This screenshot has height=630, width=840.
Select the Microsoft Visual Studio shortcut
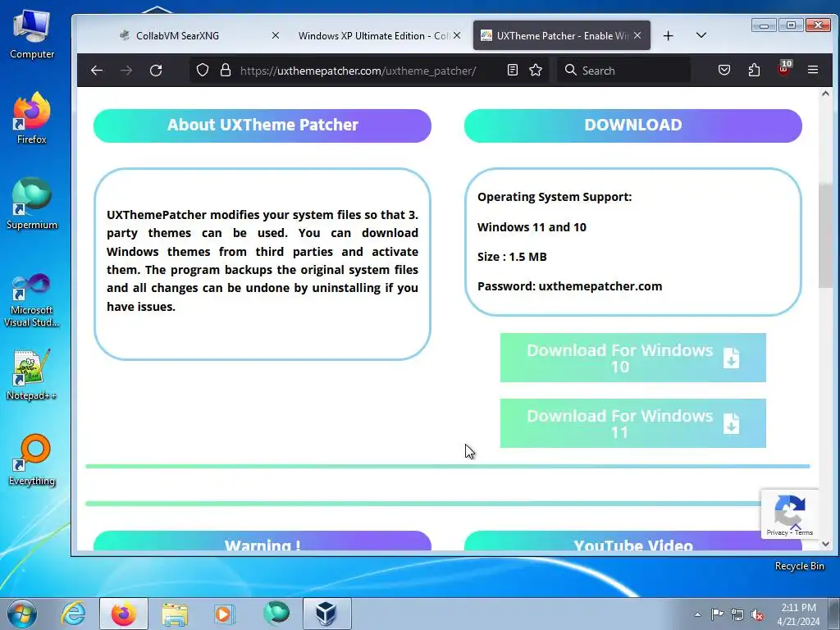click(x=32, y=300)
